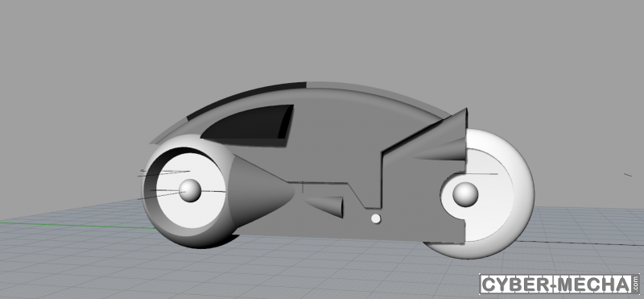Click the small white circle on lower body
This screenshot has height=299, width=644.
click(375, 218)
